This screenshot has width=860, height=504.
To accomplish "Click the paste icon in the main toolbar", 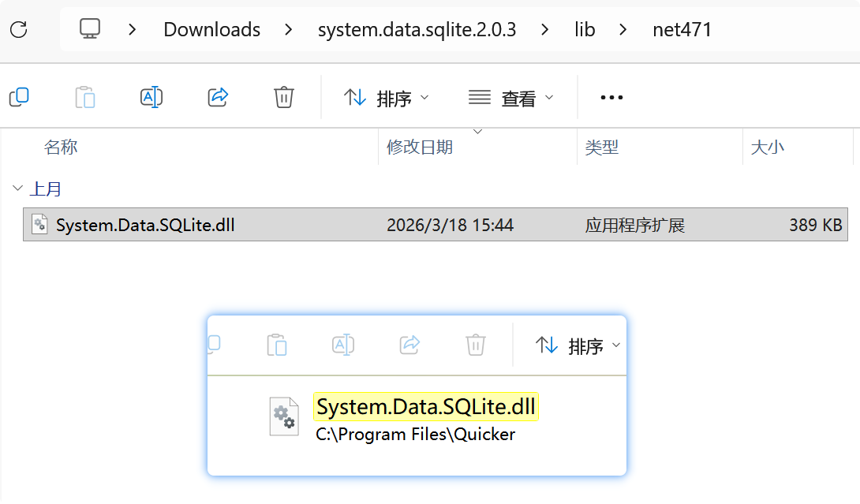I will (x=85, y=98).
